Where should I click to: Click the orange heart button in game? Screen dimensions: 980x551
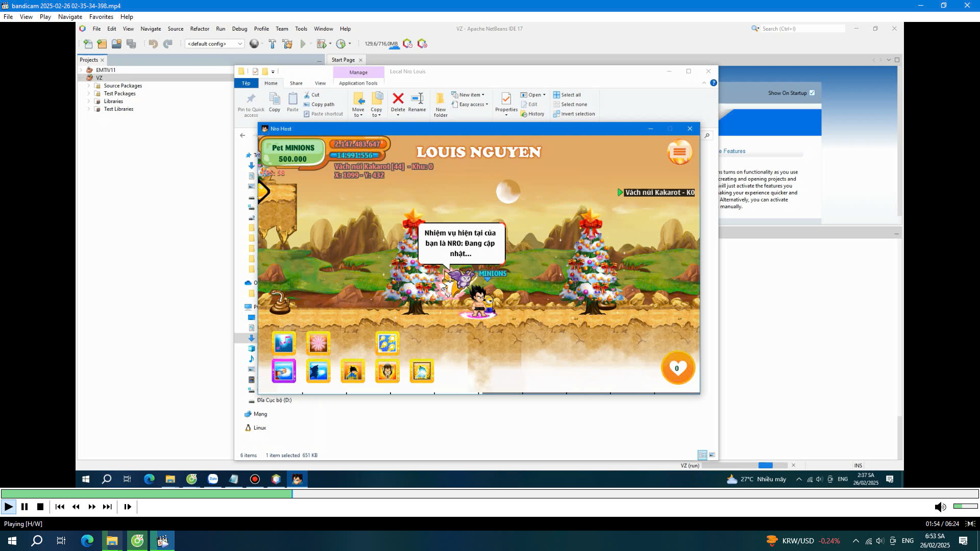(x=678, y=368)
